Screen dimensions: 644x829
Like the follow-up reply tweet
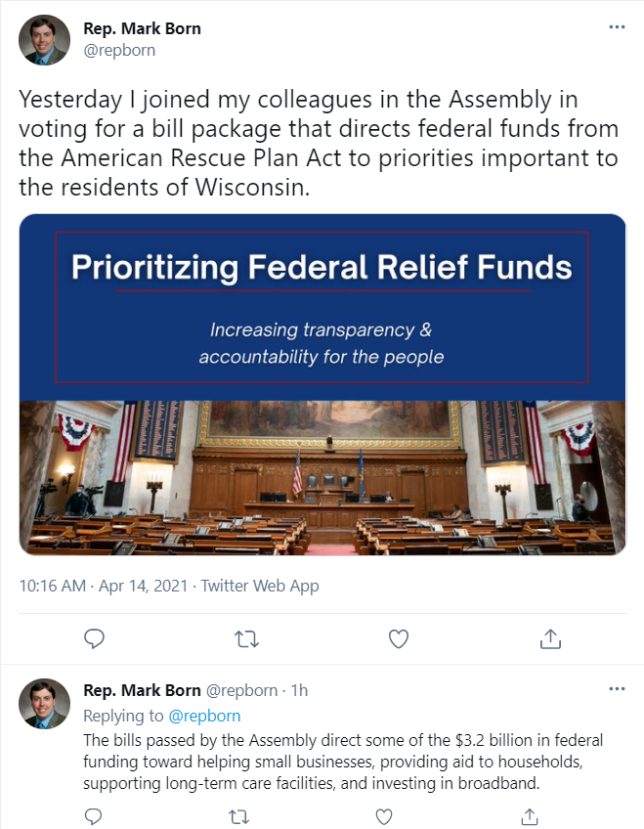coord(384,817)
